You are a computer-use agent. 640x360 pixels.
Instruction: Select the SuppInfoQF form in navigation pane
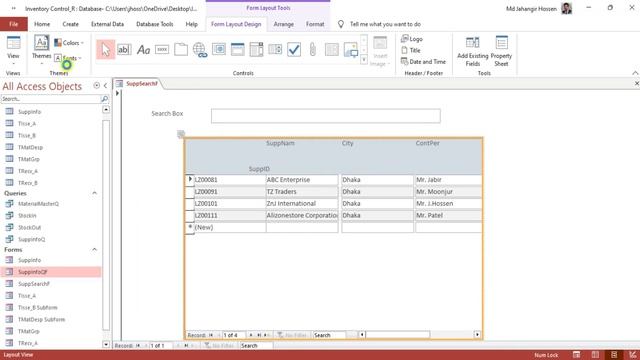pyautogui.click(x=51, y=272)
